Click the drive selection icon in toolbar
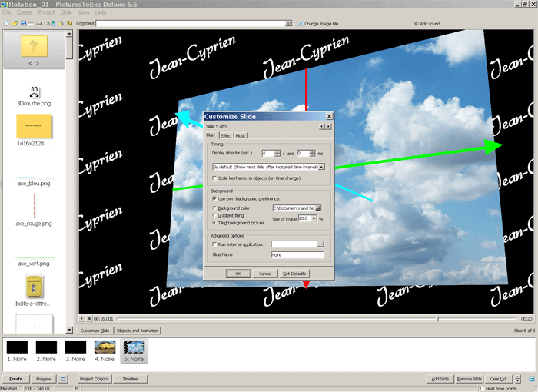 [x=38, y=23]
